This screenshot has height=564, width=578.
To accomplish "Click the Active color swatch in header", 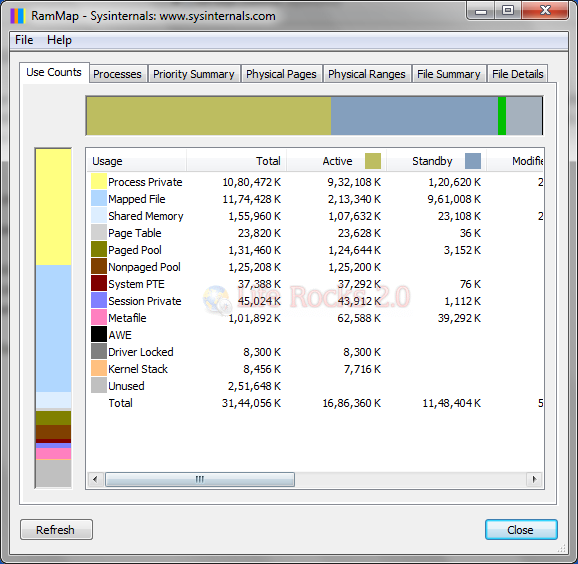I will pos(373,161).
